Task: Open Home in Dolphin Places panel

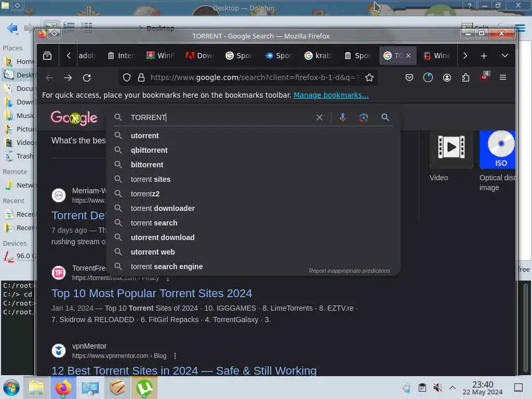Action: [x=19, y=61]
